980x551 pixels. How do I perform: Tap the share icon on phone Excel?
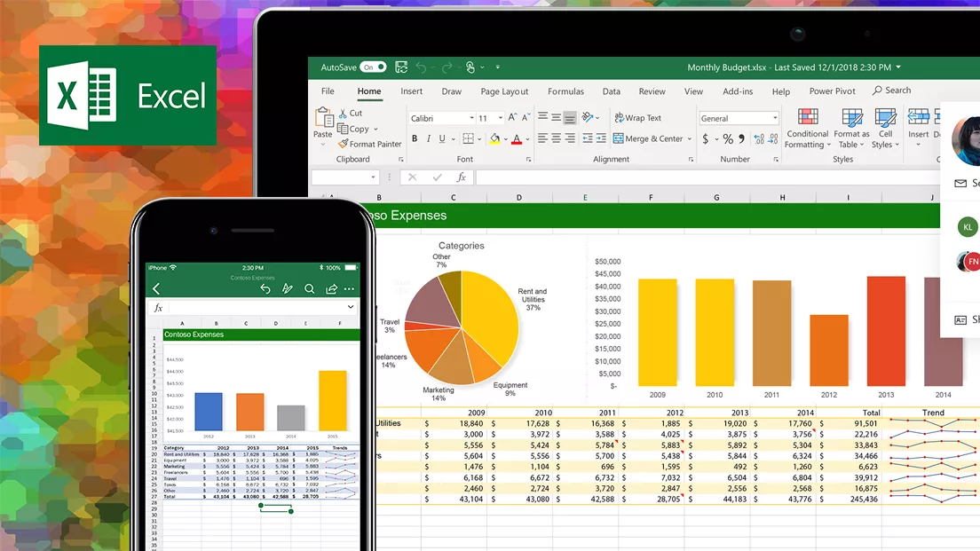(331, 288)
